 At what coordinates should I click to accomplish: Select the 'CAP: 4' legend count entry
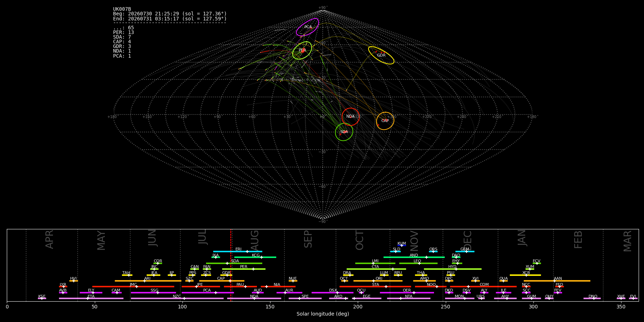point(122,42)
